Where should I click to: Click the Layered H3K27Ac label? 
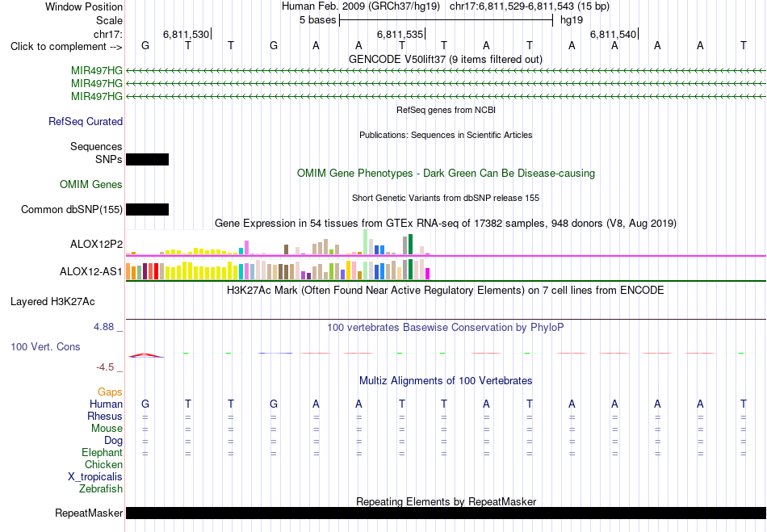point(52,302)
